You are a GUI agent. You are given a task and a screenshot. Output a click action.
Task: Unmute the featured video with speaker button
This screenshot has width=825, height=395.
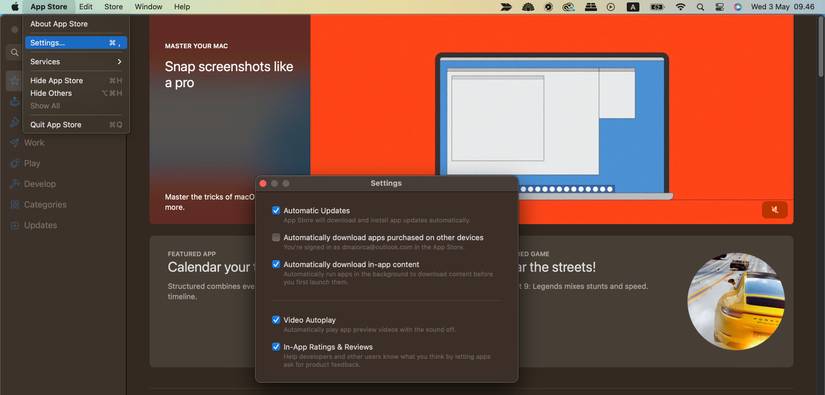pos(774,209)
